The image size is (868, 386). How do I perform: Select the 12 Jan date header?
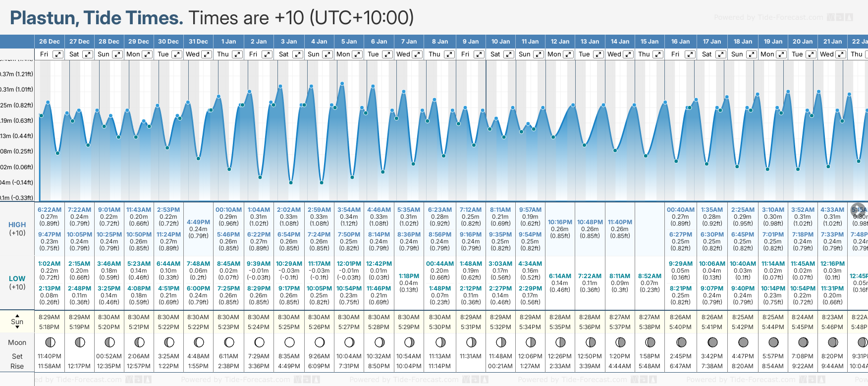560,42
